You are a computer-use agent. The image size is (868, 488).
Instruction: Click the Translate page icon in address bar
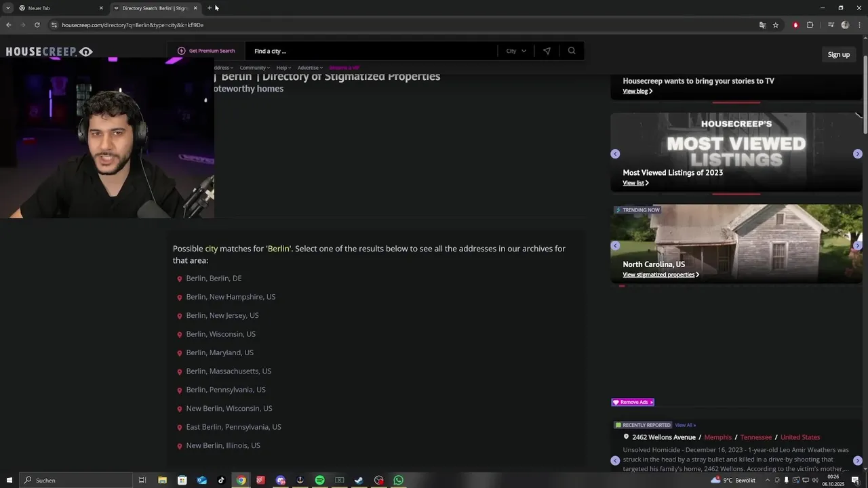pos(762,25)
